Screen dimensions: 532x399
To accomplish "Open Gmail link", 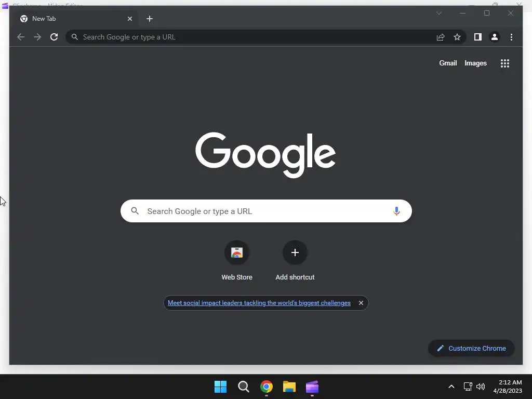I will (448, 63).
